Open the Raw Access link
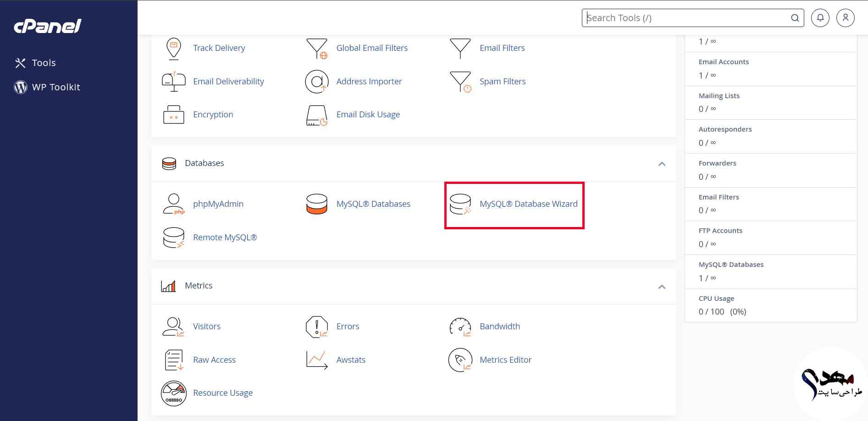 click(x=214, y=360)
